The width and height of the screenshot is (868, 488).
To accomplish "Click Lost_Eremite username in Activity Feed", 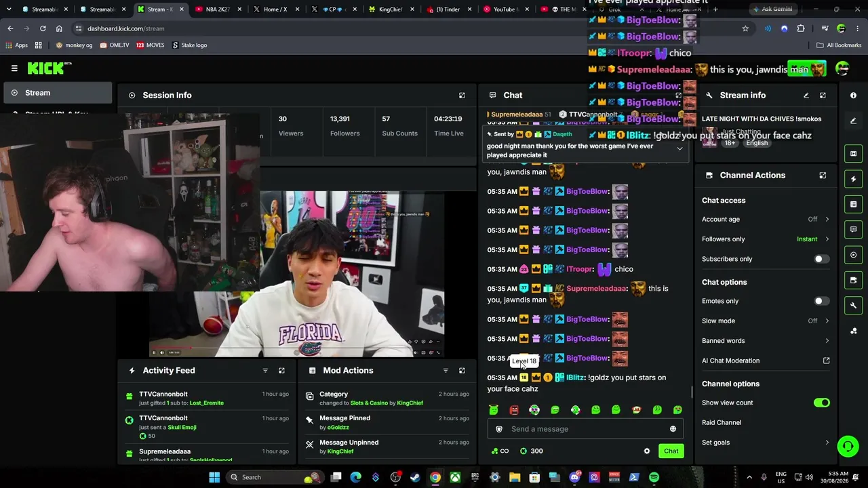I will (x=206, y=403).
